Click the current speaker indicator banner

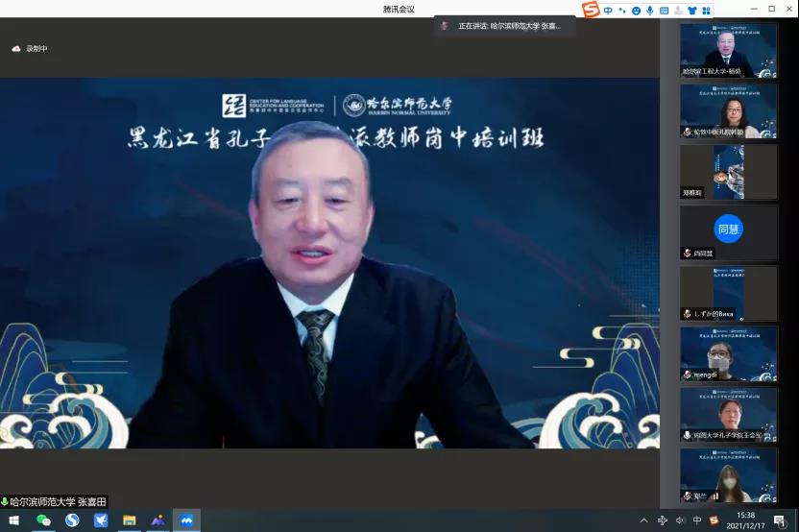pyautogui.click(x=505, y=26)
